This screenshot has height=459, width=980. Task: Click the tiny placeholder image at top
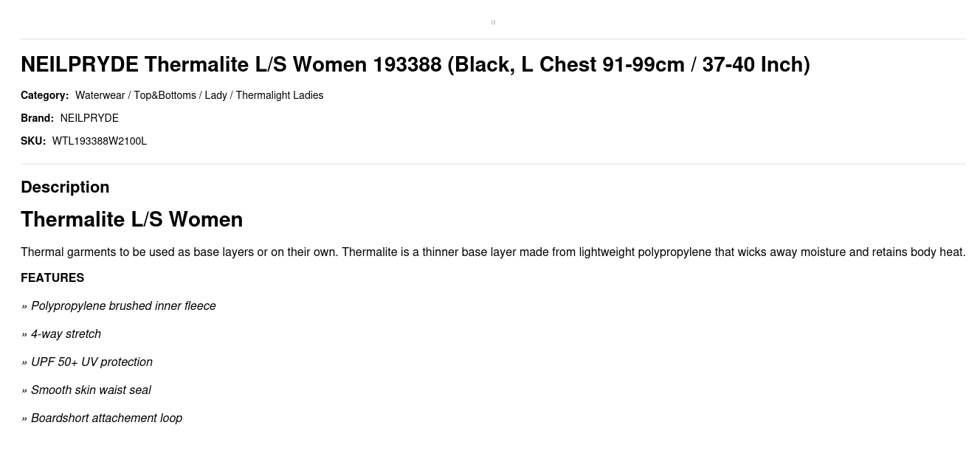[493, 23]
